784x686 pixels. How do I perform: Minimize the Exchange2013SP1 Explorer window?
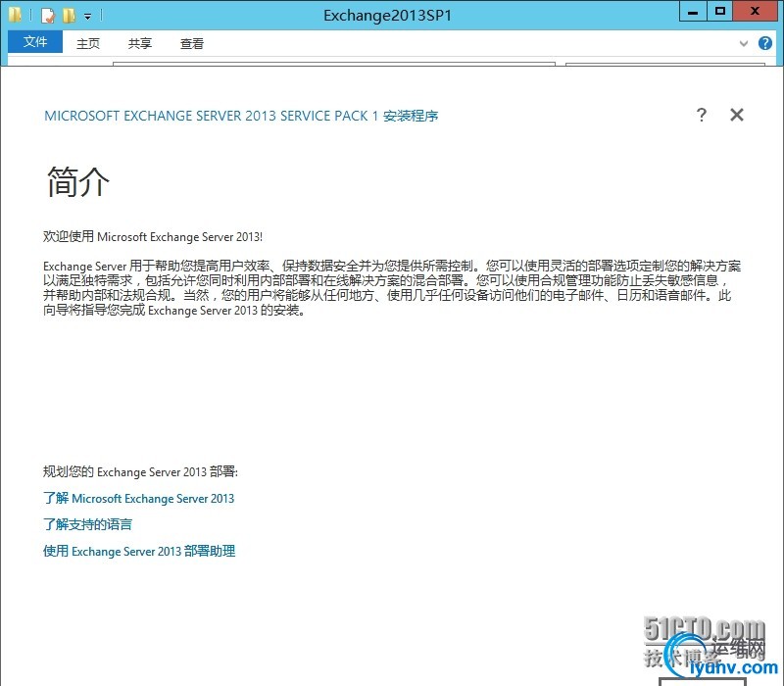pos(693,12)
